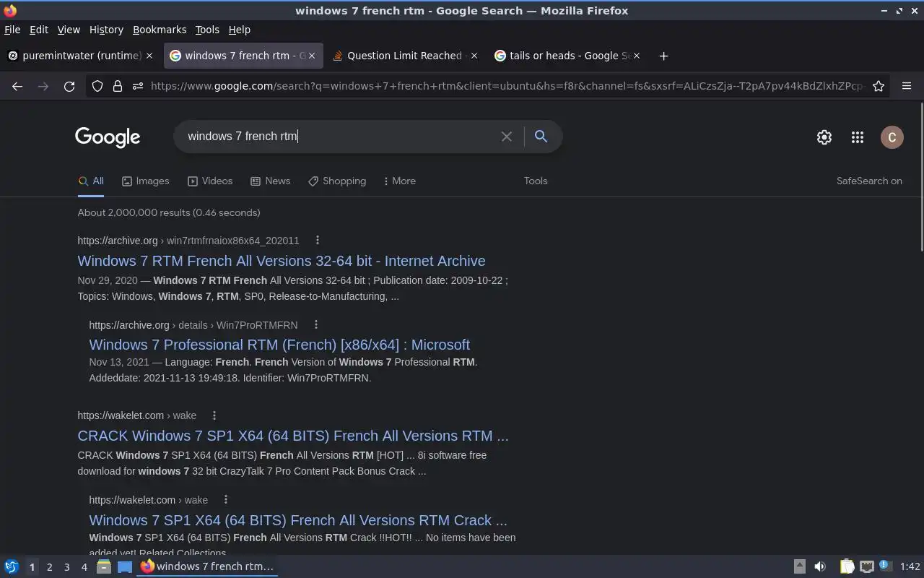
Task: Show Images search results
Action: point(145,181)
